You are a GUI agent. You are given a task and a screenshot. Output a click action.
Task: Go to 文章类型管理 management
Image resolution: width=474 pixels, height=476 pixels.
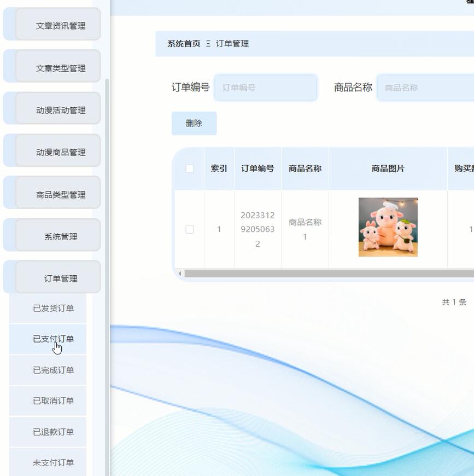point(51,66)
